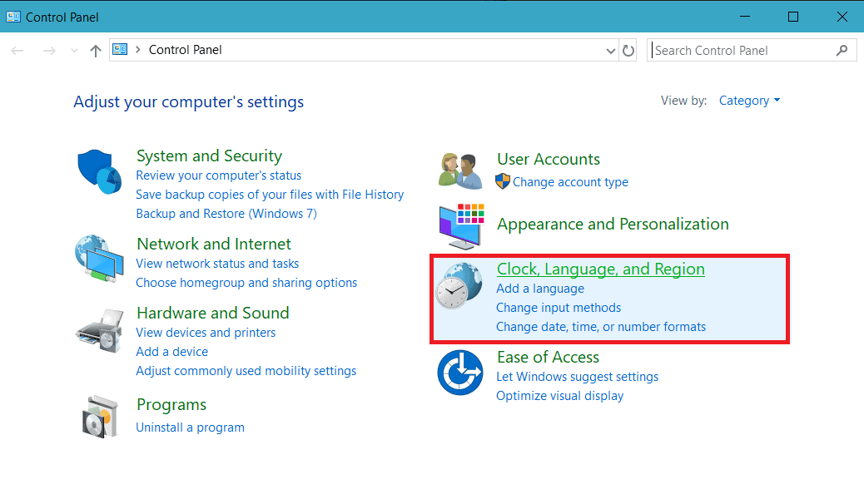864x504 pixels.
Task: Open Ease of Access heading
Action: coord(548,357)
